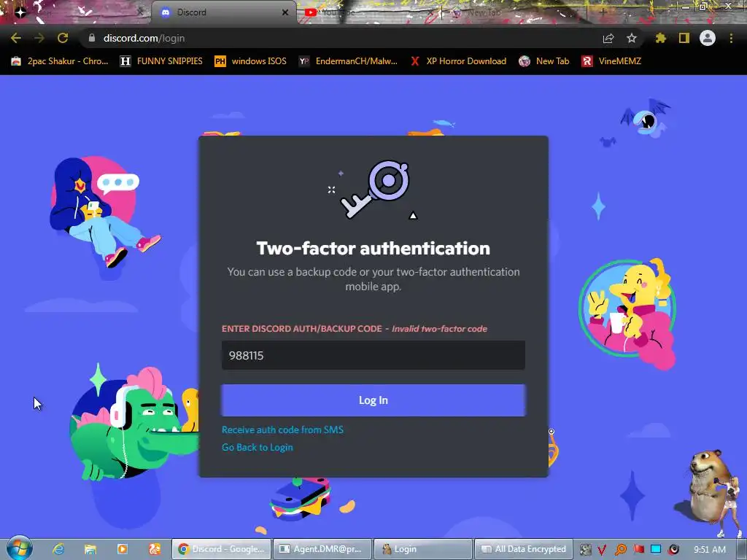Share this page using the share icon
The width and height of the screenshot is (747, 560).
coord(608,38)
